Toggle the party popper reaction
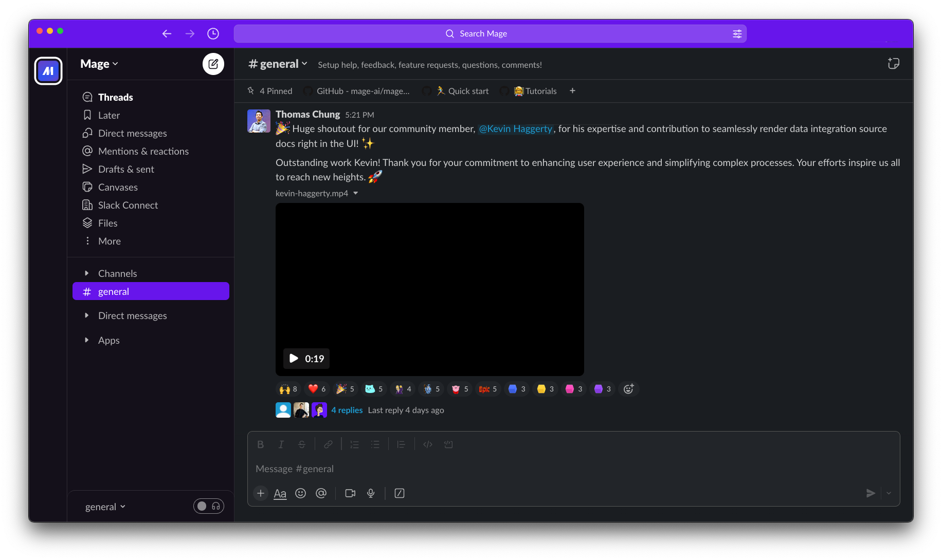This screenshot has width=942, height=560. [346, 389]
